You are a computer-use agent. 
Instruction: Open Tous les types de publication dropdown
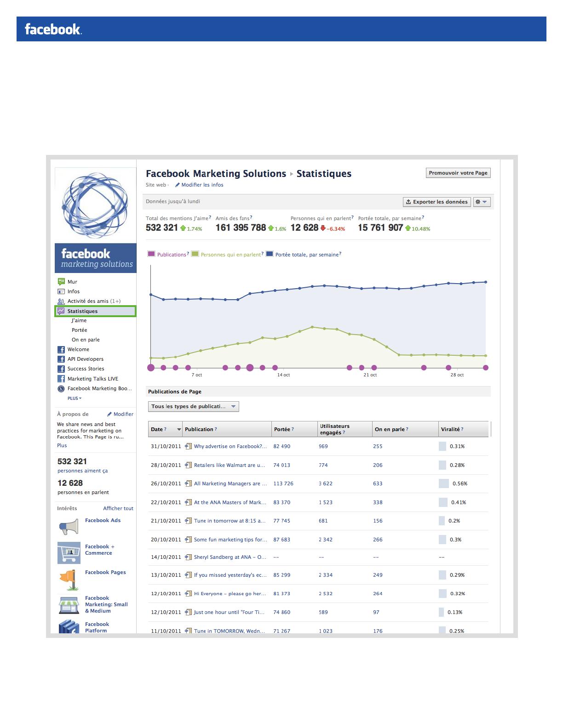(x=194, y=406)
